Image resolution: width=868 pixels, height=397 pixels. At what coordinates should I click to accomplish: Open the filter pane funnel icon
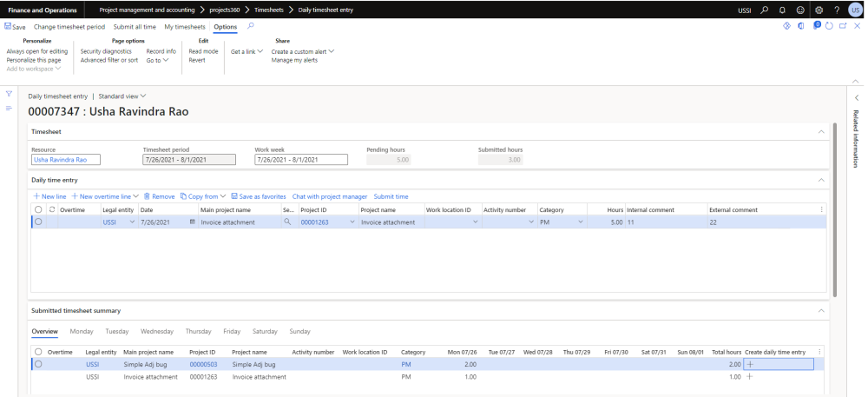click(x=9, y=94)
